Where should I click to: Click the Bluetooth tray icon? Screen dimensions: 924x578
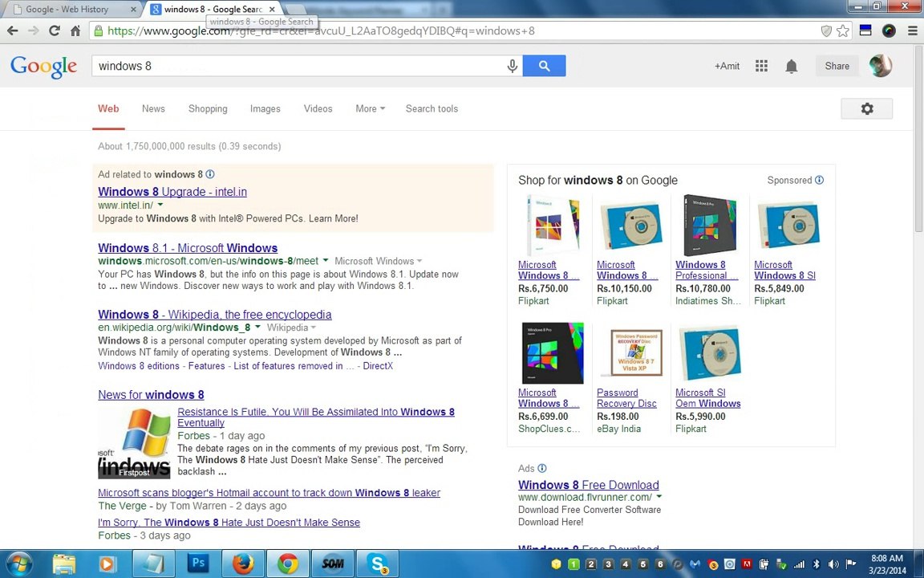817,564
